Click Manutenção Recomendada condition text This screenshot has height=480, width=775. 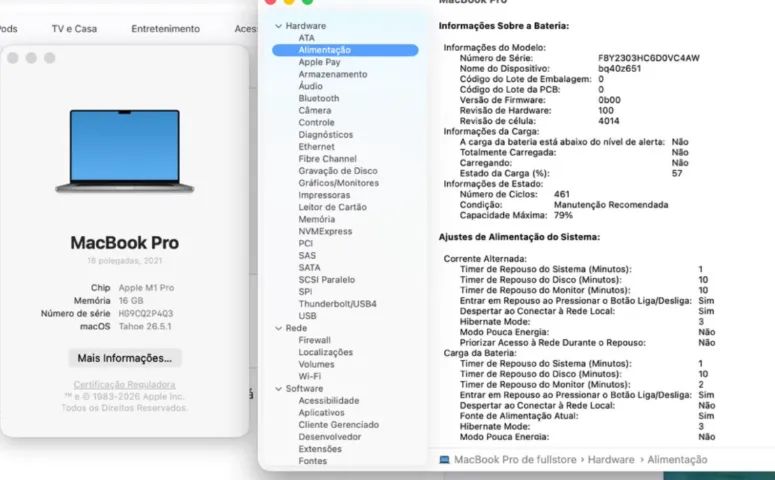coord(611,205)
